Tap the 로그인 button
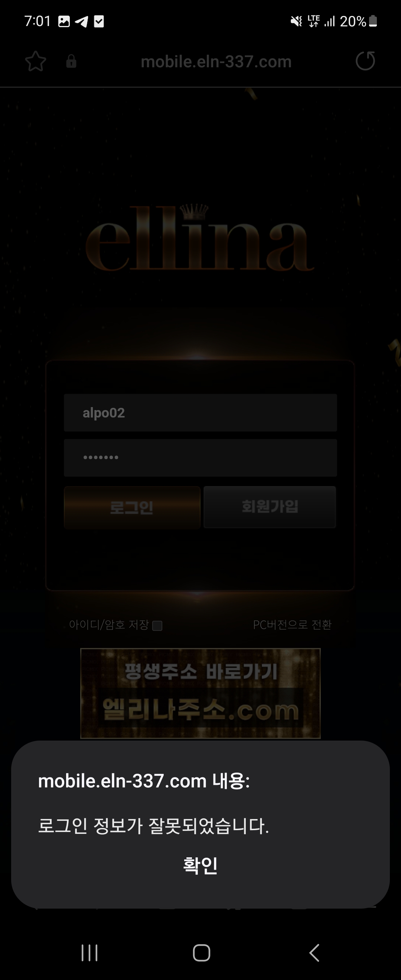 point(132,507)
